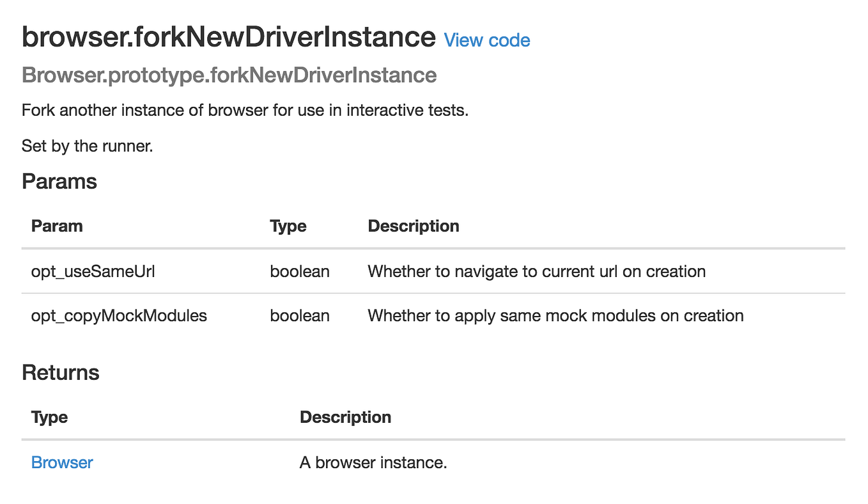Click the 'Fork another instance of browser' paragraph
868x504 pixels.
245,110
